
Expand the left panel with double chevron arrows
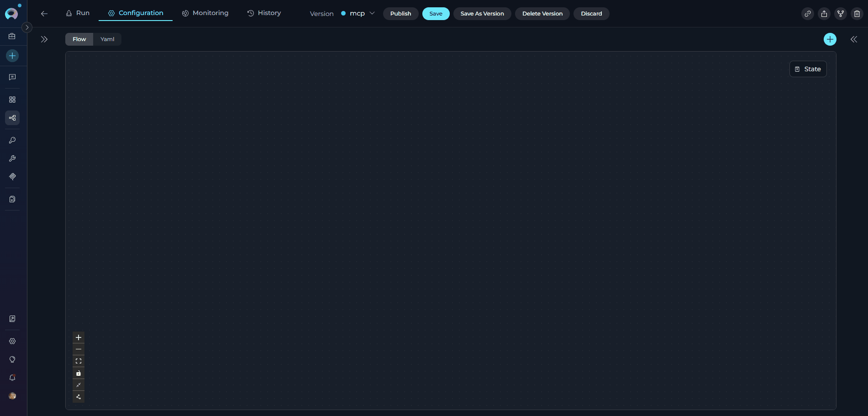(x=44, y=39)
